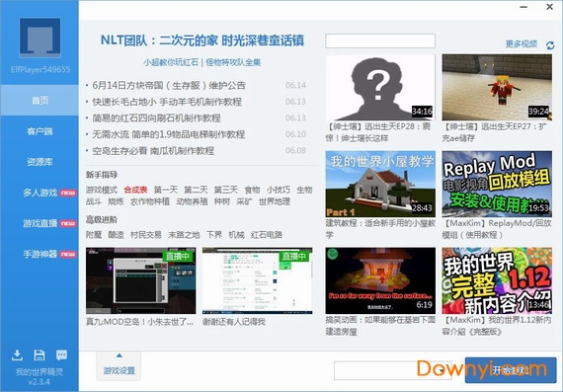Open 1.9物品电梯制作教程 article

point(168,134)
